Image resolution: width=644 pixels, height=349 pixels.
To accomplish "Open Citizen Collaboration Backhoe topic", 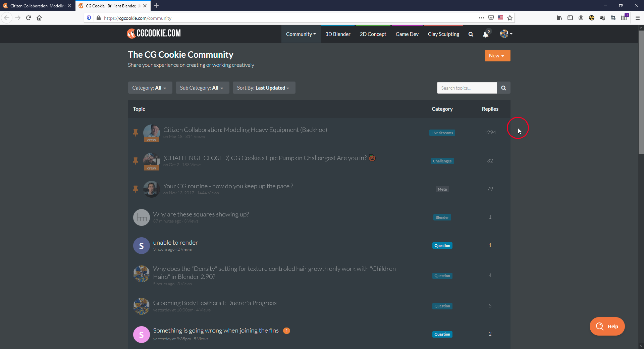I will [245, 130].
